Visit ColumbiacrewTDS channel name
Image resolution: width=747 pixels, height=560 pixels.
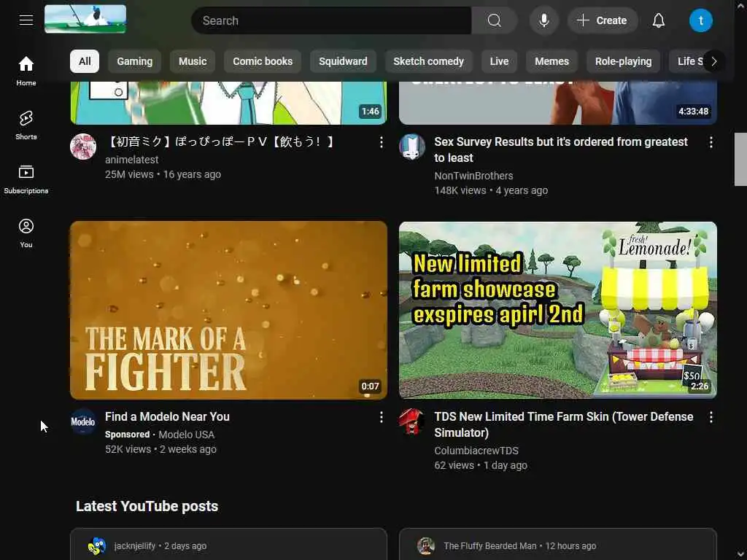click(476, 451)
